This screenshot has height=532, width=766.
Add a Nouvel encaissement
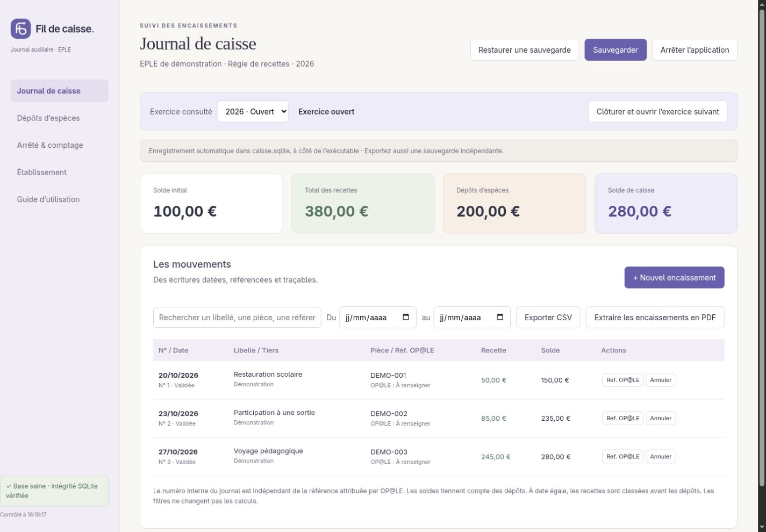tap(674, 278)
